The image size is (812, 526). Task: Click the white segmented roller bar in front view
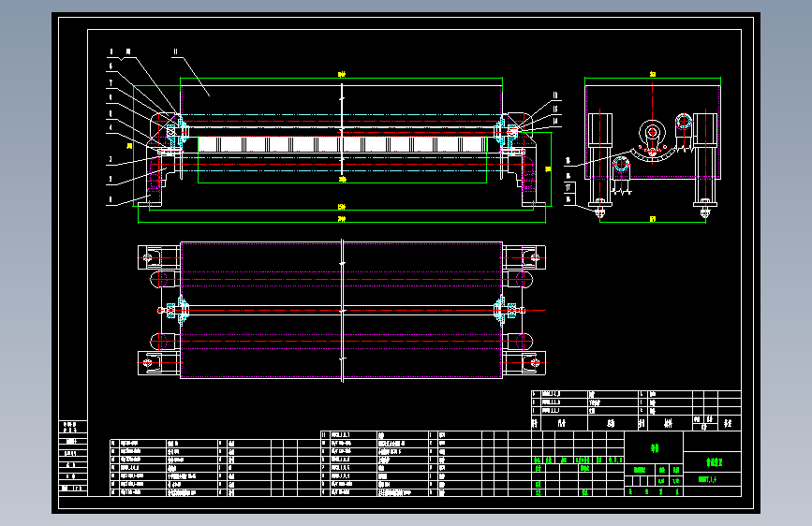pyautogui.click(x=342, y=144)
